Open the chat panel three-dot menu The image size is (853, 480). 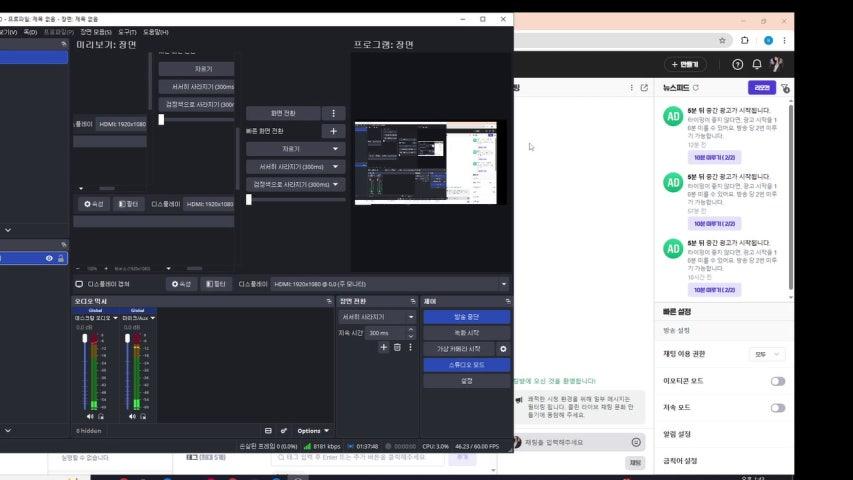(x=631, y=88)
